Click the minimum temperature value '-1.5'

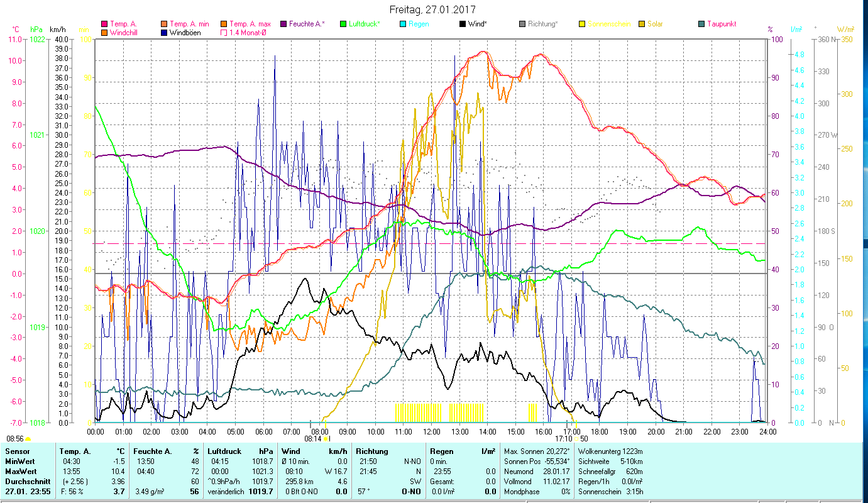[x=118, y=462]
